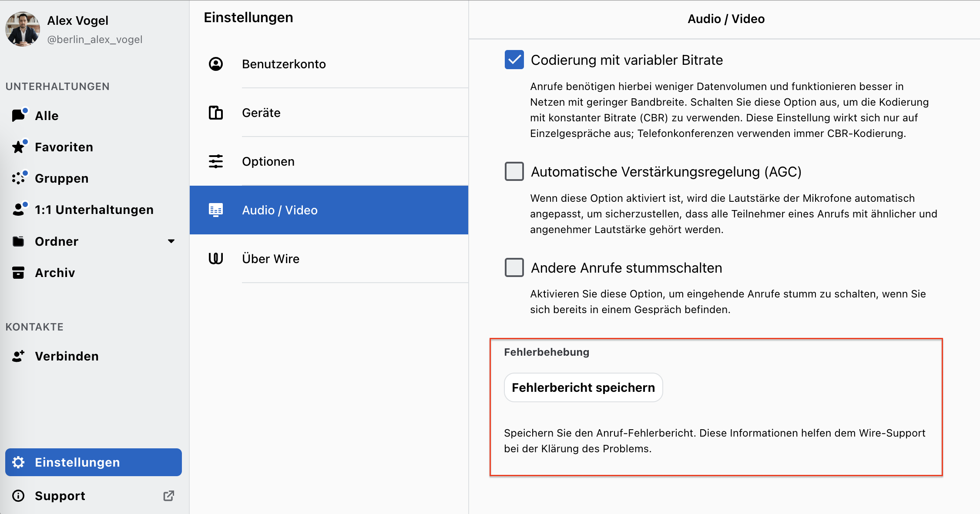Click the Über Wire logo icon
The height and width of the screenshot is (514, 980).
[x=216, y=259]
